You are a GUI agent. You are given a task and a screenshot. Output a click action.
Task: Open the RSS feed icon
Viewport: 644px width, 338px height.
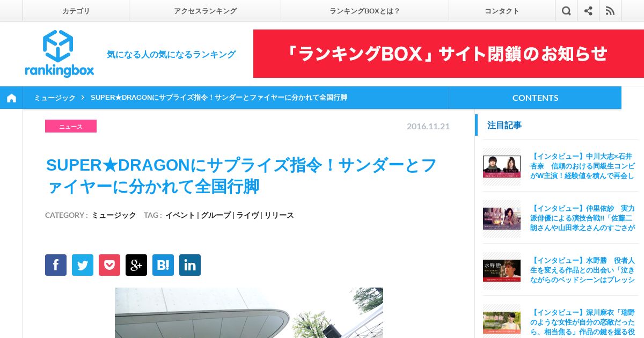point(610,11)
